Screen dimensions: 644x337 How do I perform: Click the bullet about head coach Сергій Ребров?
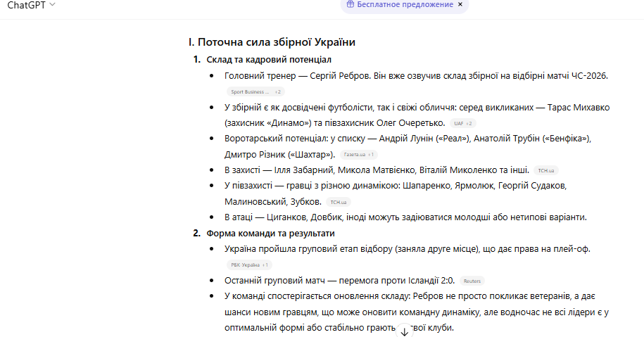(x=415, y=76)
